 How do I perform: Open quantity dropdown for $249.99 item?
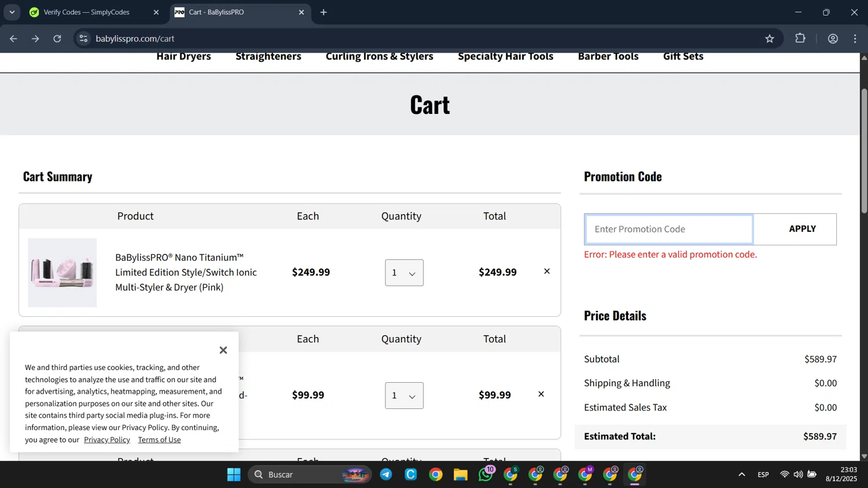click(x=404, y=273)
